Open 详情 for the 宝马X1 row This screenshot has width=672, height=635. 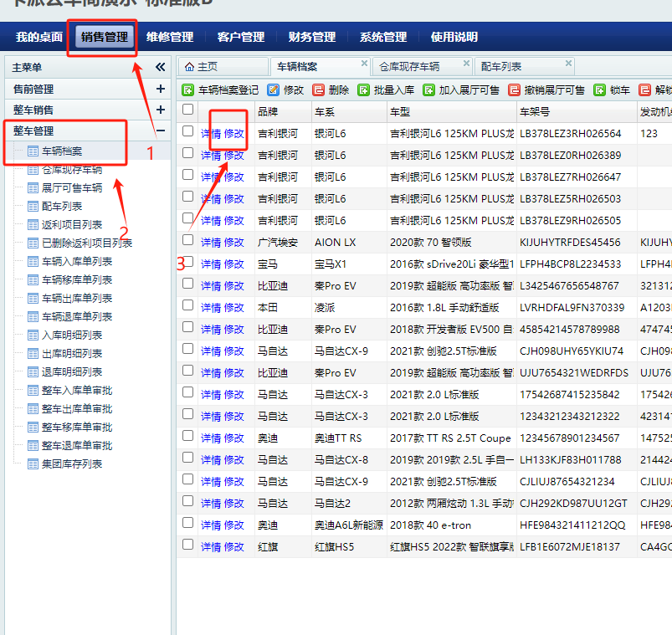click(x=211, y=264)
